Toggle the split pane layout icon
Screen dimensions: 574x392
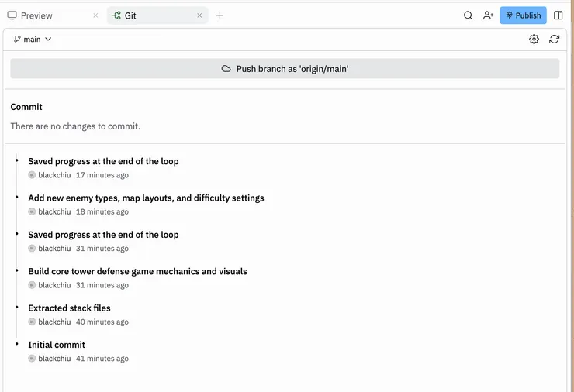coord(558,15)
